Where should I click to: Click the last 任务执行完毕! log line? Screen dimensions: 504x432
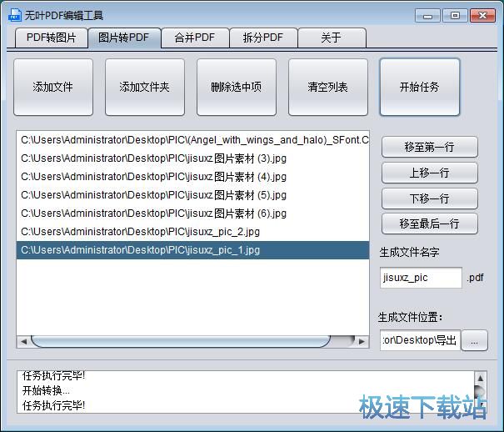[53, 405]
